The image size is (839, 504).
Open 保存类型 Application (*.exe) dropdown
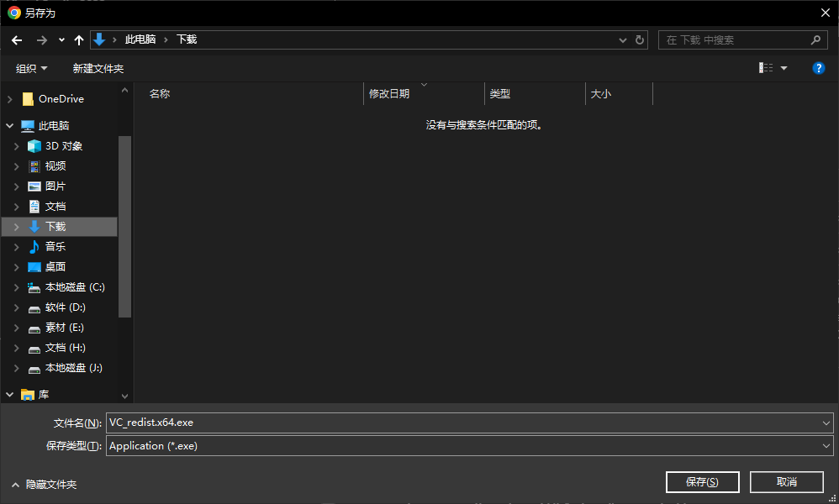(x=469, y=446)
